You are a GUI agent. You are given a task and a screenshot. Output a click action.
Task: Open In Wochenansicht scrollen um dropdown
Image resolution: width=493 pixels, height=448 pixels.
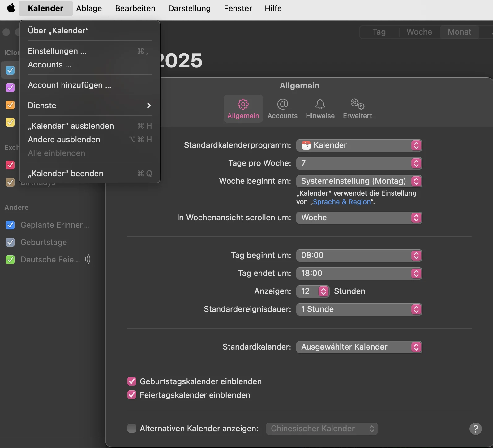[359, 218]
